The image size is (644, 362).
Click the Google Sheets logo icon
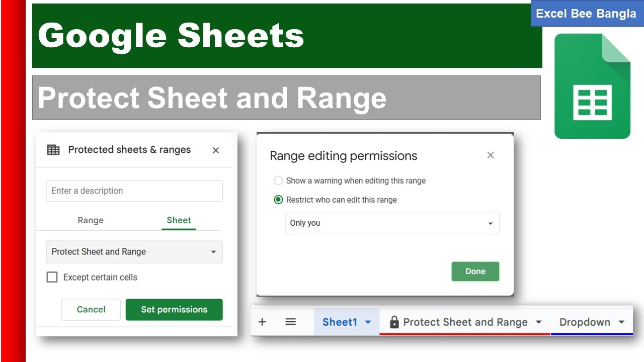coord(592,86)
